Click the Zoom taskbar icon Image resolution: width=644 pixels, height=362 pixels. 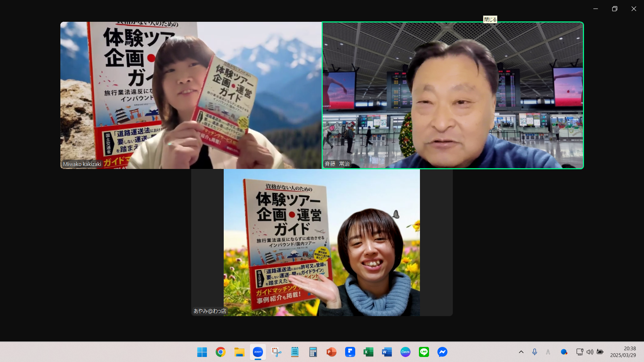coord(258,352)
